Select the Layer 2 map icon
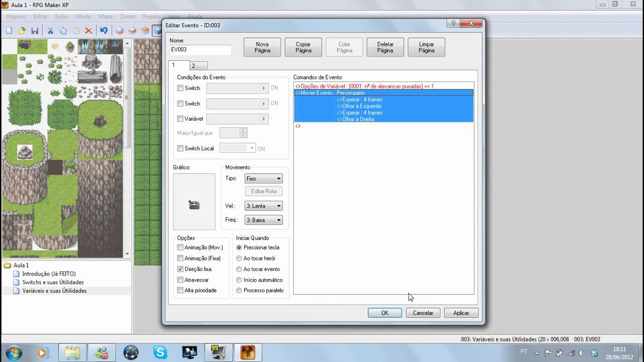Image resolution: width=644 pixels, height=362 pixels. (132, 31)
